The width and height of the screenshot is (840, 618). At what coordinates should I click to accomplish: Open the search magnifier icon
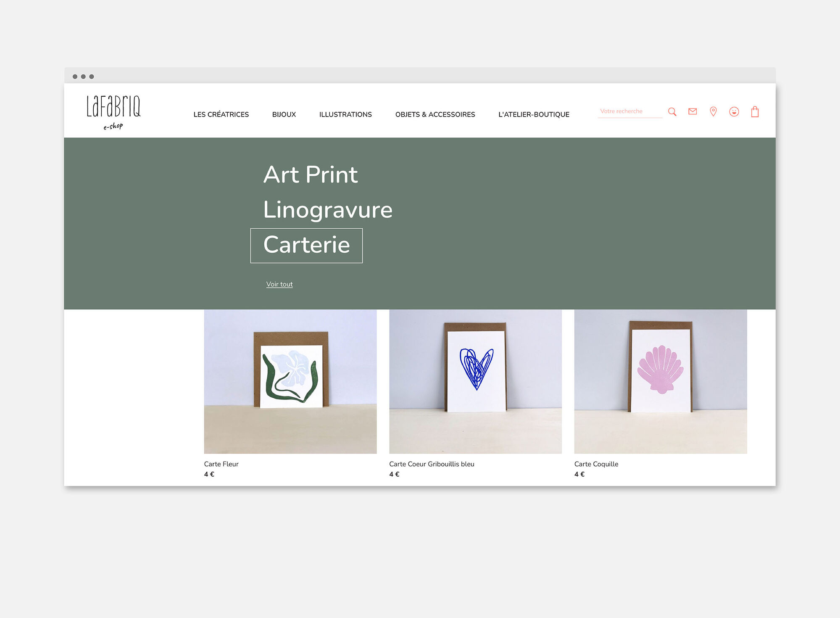pyautogui.click(x=672, y=111)
